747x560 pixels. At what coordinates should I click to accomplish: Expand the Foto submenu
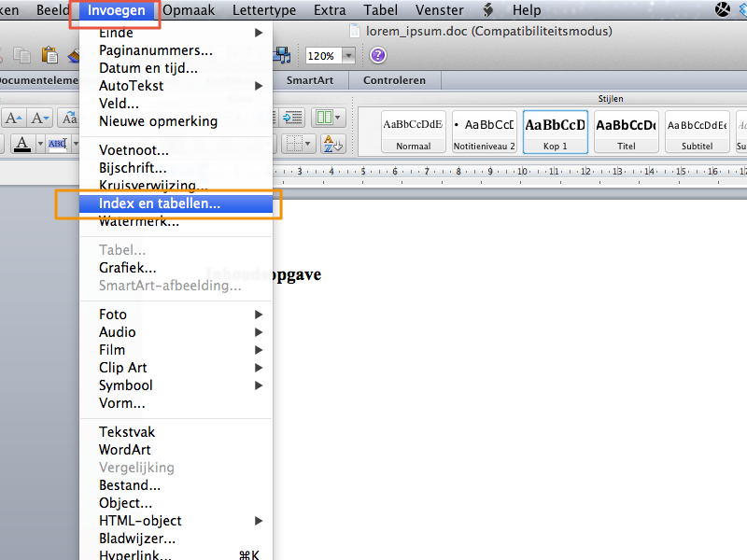259,315
